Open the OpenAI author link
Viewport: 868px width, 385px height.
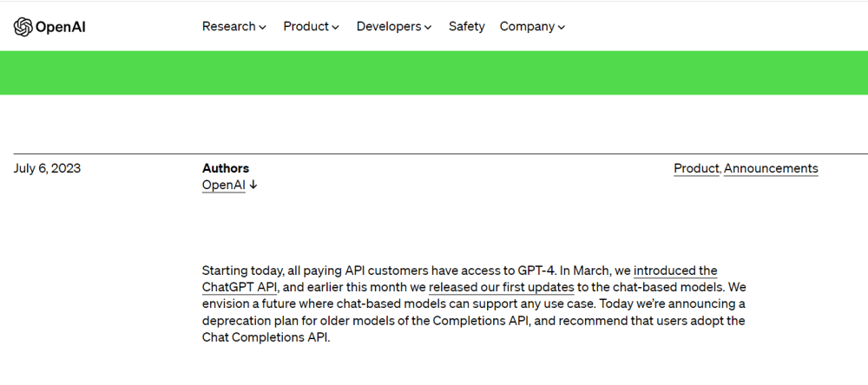click(x=223, y=185)
